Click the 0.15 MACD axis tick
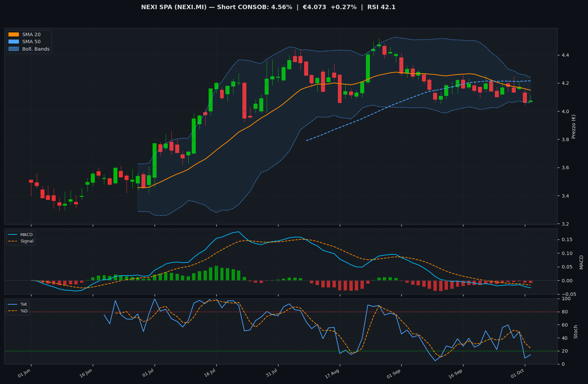This screenshot has height=384, width=588. [566, 239]
